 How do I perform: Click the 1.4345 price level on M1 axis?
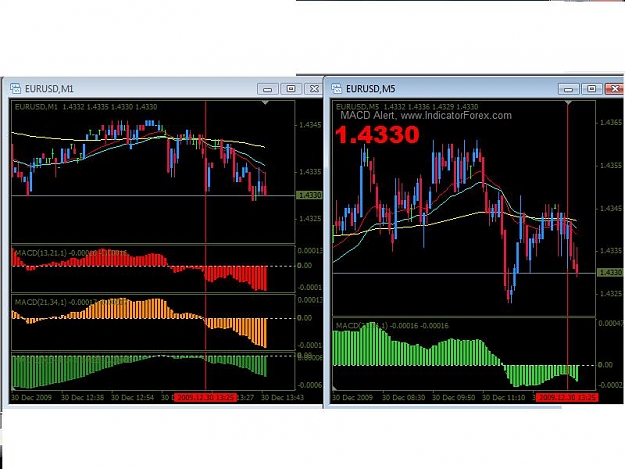point(310,125)
